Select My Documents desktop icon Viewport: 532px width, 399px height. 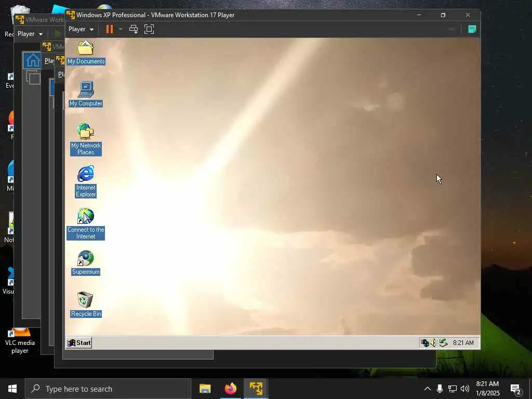[x=86, y=52]
